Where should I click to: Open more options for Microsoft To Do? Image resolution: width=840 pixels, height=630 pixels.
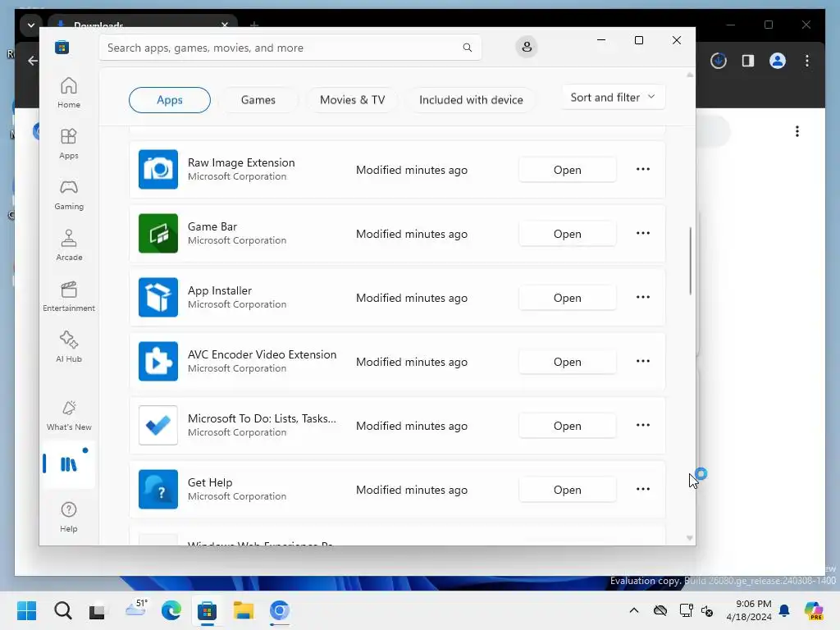[x=643, y=426]
